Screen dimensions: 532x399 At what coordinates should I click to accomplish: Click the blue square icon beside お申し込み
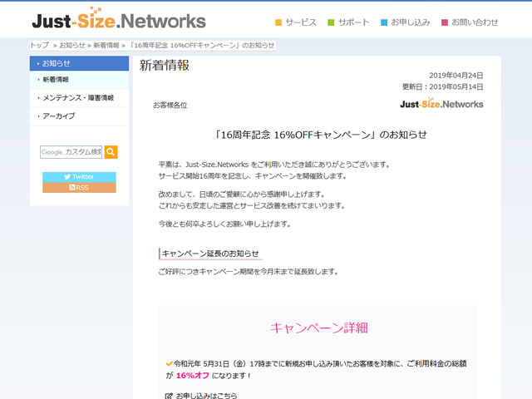point(384,22)
